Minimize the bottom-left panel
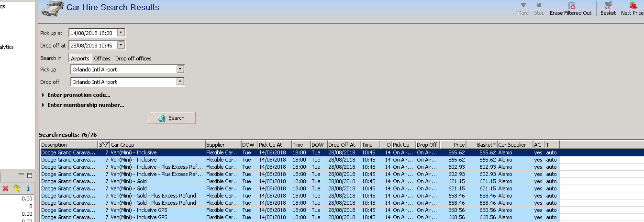This screenshot has height=222, width=644. pyautogui.click(x=22, y=175)
